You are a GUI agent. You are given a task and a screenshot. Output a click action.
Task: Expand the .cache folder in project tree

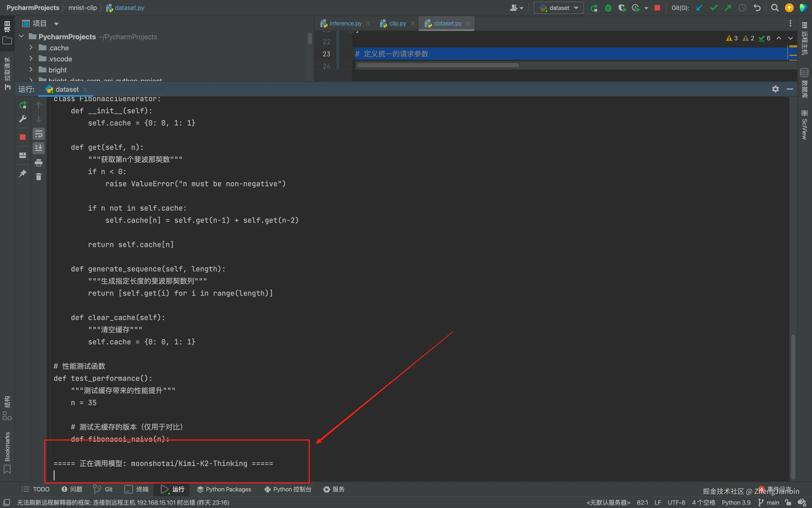pyautogui.click(x=31, y=47)
